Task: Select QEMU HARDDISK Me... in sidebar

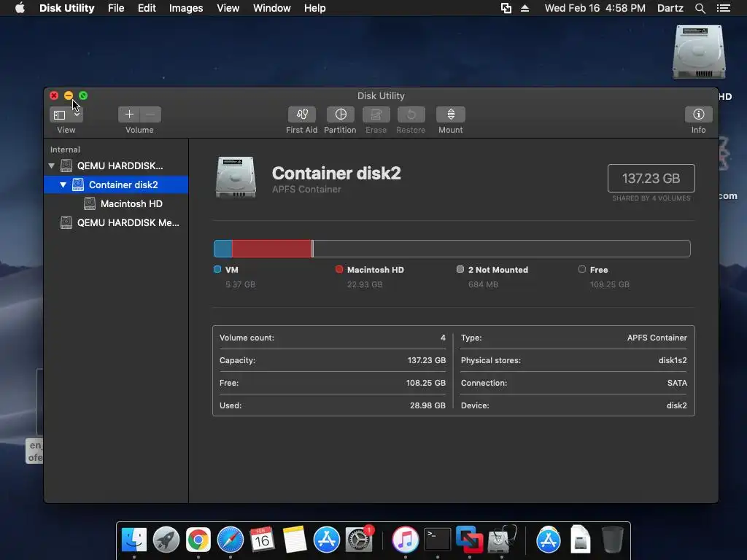Action: coord(116,222)
